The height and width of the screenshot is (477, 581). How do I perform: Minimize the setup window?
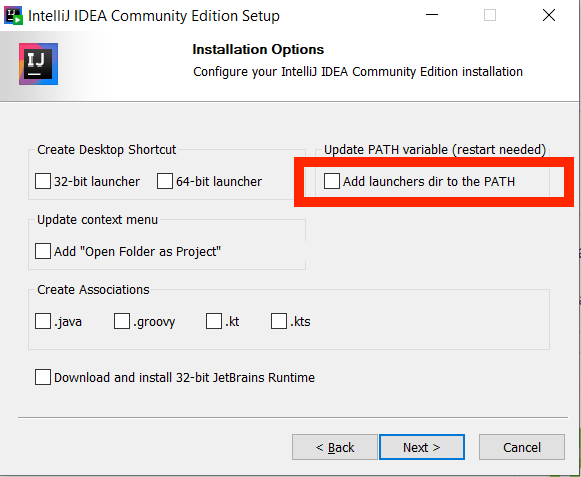click(x=432, y=15)
